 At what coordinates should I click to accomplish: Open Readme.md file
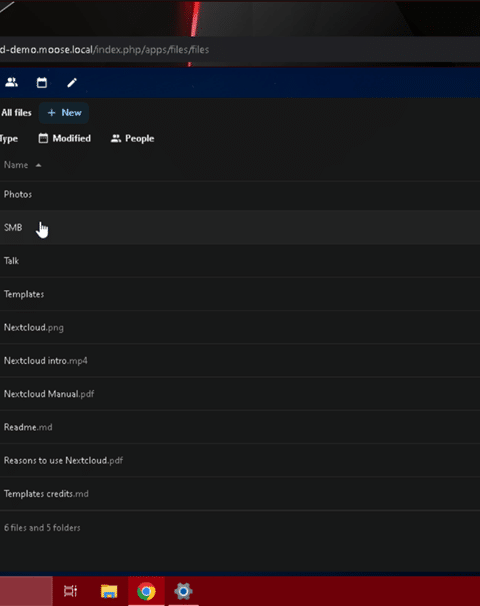(28, 427)
